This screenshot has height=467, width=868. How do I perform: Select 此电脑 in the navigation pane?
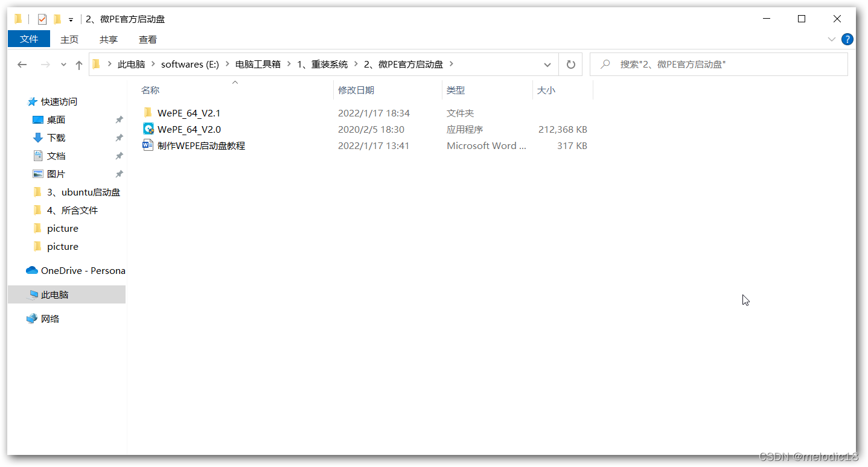point(66,294)
